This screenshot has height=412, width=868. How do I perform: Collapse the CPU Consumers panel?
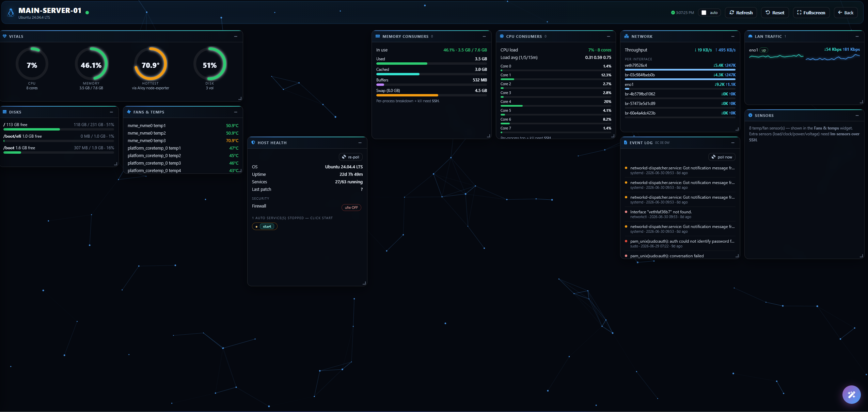609,36
